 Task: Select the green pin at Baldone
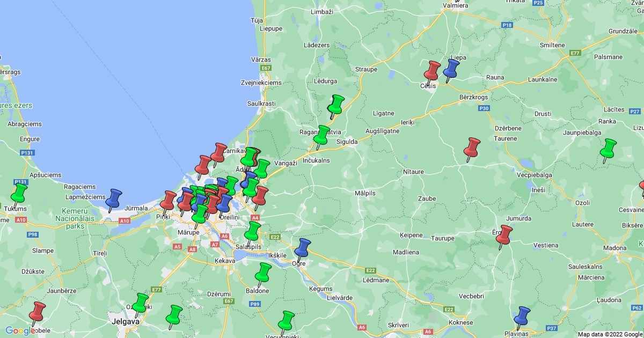point(263,273)
